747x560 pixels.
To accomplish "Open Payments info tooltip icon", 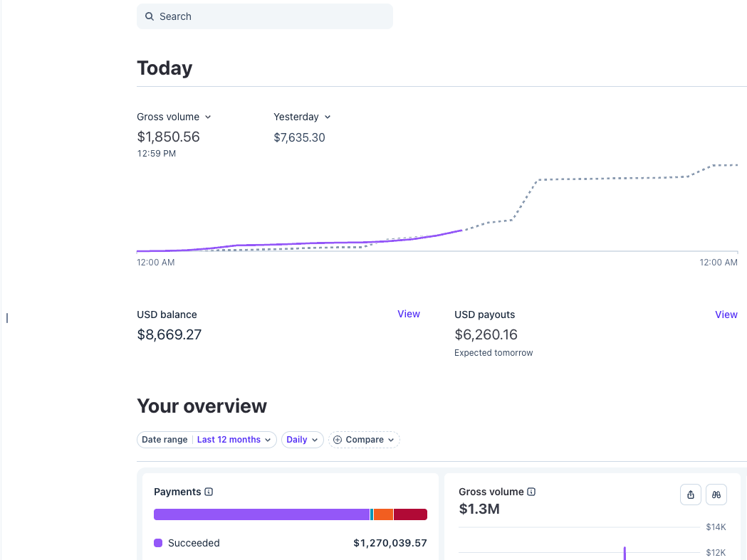I will pos(209,492).
